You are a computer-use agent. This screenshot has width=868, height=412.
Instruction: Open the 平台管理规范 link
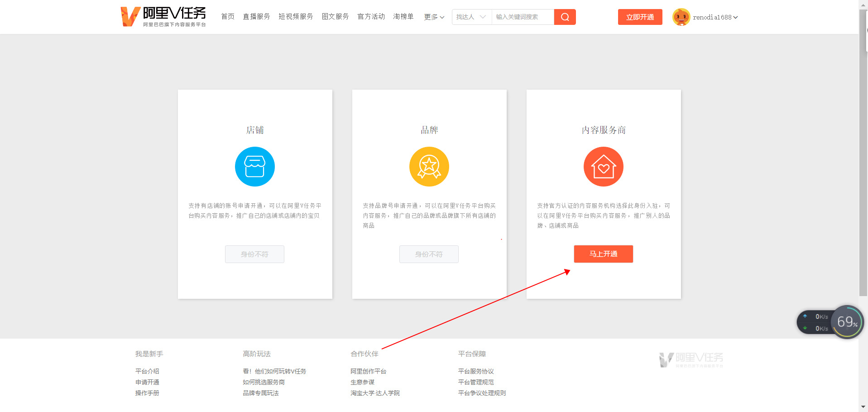pyautogui.click(x=476, y=382)
